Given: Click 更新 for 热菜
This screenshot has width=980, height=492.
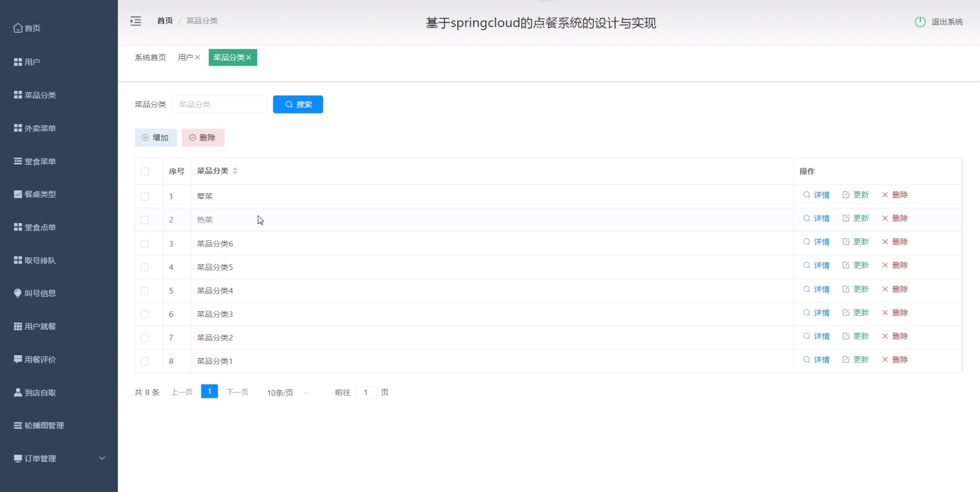Looking at the screenshot, I should coord(855,218).
